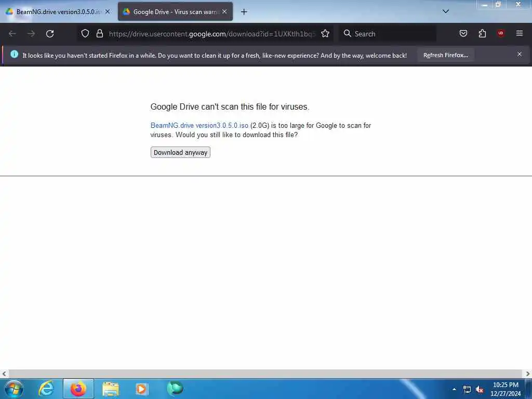Open the BeamNG.drive version3.0.5.0.iso link
The width and height of the screenshot is (532, 399).
point(199,126)
